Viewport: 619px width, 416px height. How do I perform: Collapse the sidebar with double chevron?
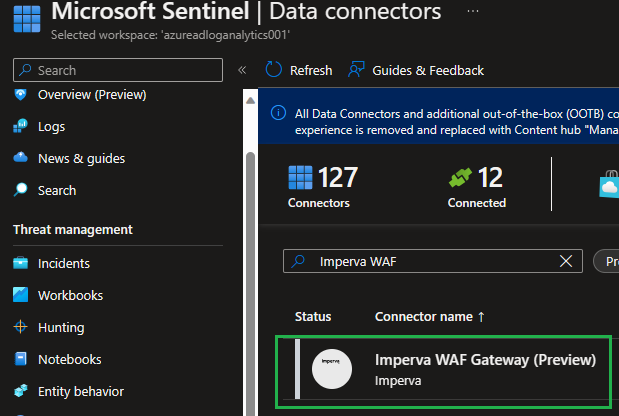coord(242,70)
